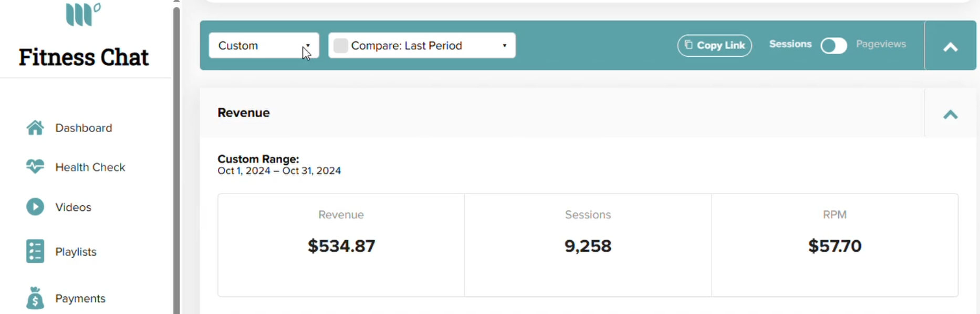Click the Copy Link button
This screenshot has height=314, width=980.
pyautogui.click(x=714, y=45)
